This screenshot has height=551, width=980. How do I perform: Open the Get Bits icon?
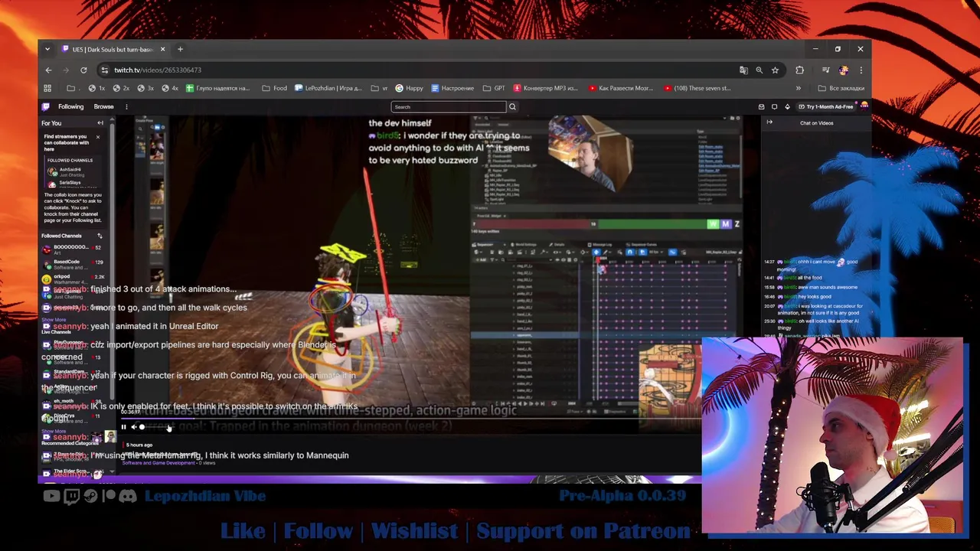pyautogui.click(x=787, y=106)
